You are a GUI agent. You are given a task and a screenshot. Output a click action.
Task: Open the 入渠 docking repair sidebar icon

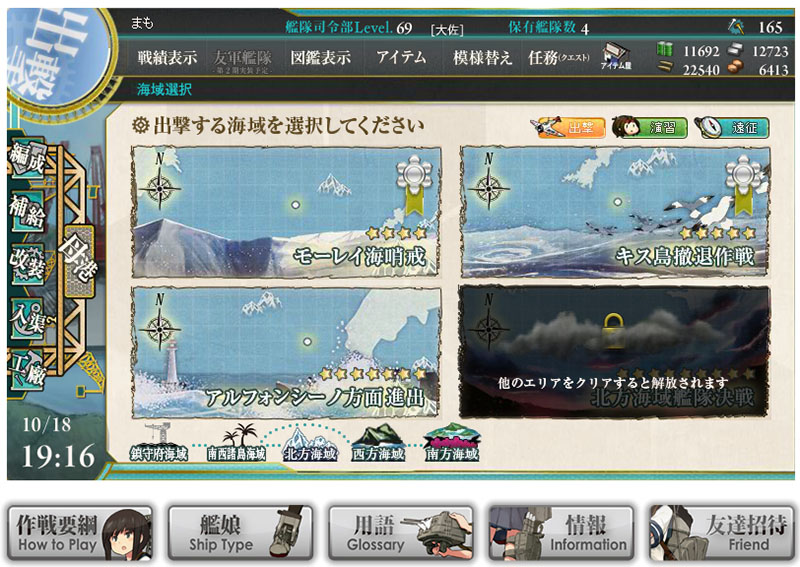28,318
